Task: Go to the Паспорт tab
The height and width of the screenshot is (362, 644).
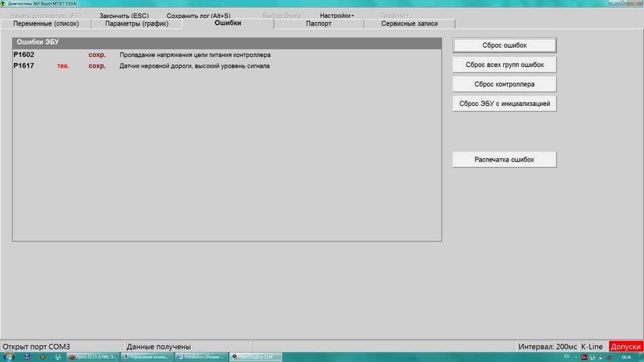Action: pos(319,24)
